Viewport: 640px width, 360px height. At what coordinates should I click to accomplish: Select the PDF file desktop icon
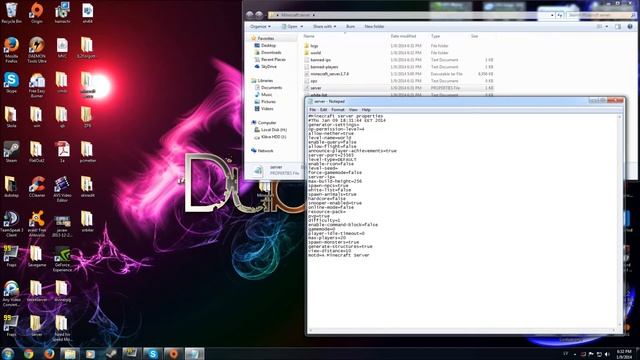click(x=62, y=152)
